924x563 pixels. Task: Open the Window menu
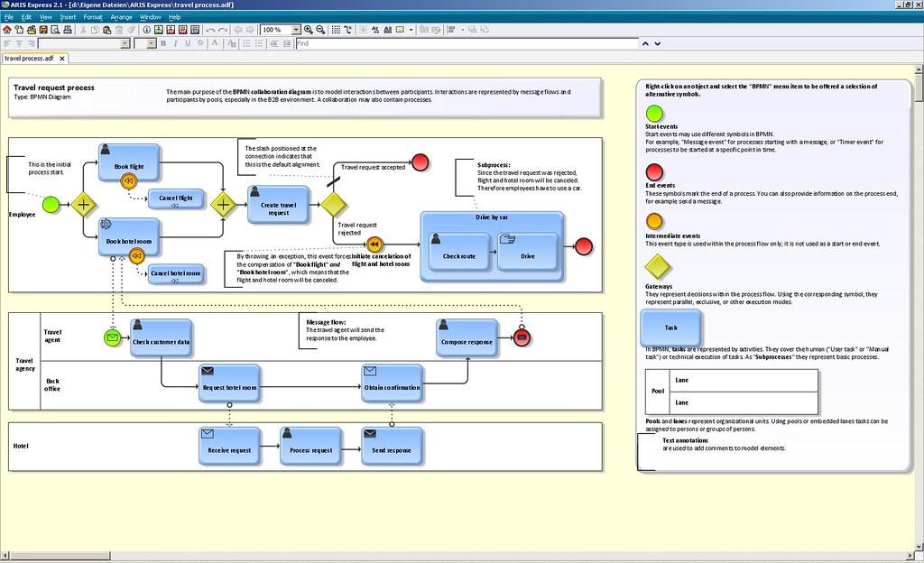click(151, 17)
